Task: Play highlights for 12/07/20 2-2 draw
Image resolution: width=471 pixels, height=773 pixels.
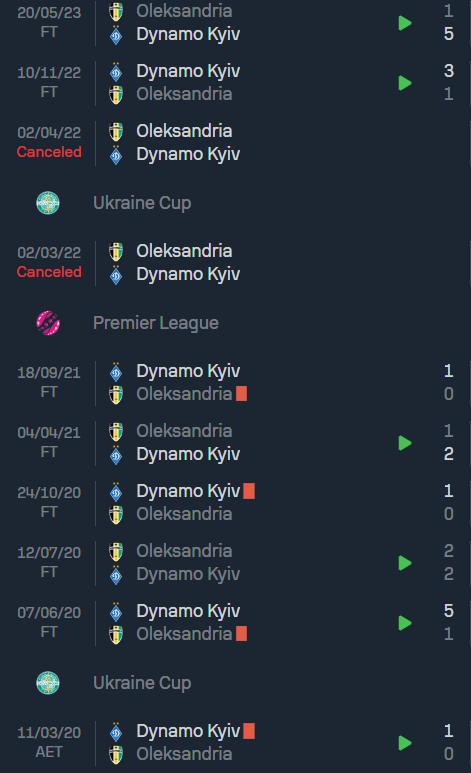Action: pos(405,563)
